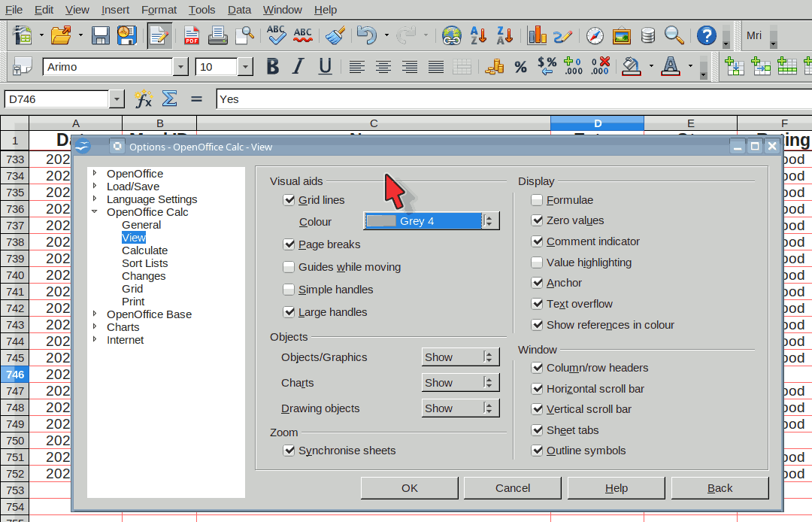812x522 pixels.
Task: Select Calculate in the options tree
Action: (144, 250)
